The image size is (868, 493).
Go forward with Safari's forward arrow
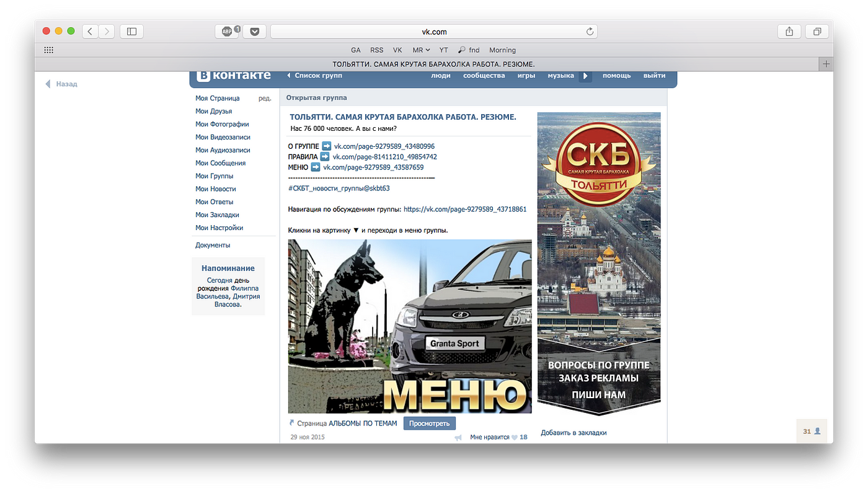click(x=107, y=32)
